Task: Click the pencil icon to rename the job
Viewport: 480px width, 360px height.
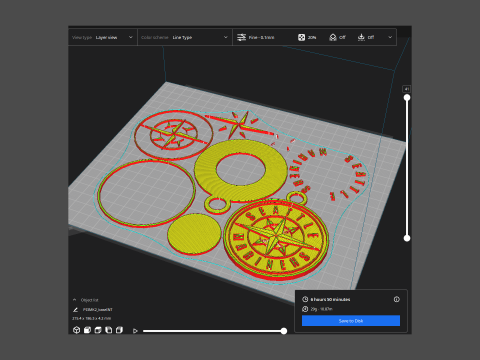Action: [75, 310]
